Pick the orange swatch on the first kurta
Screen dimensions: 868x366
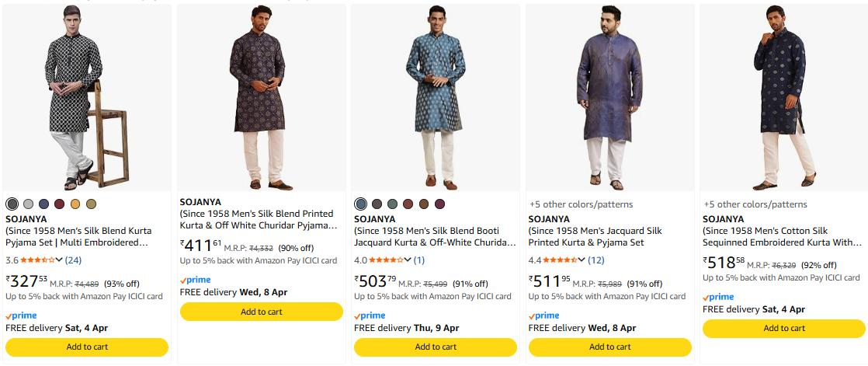(x=75, y=204)
